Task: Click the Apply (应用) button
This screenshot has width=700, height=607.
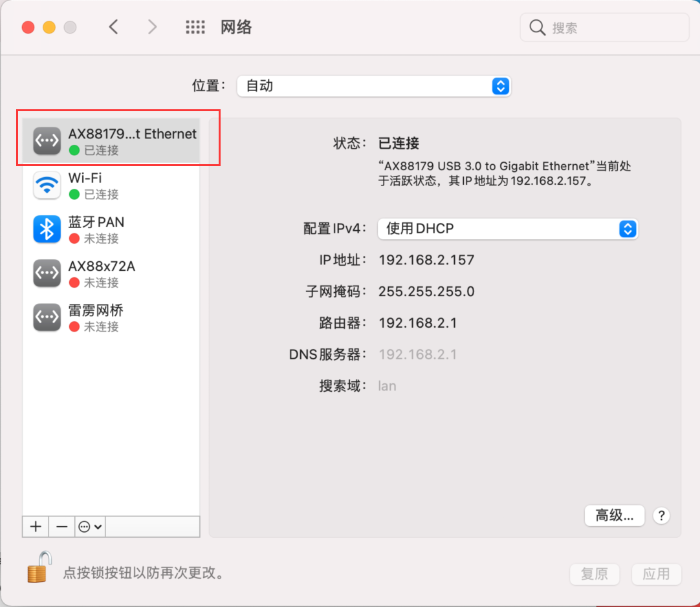Action: 656,573
